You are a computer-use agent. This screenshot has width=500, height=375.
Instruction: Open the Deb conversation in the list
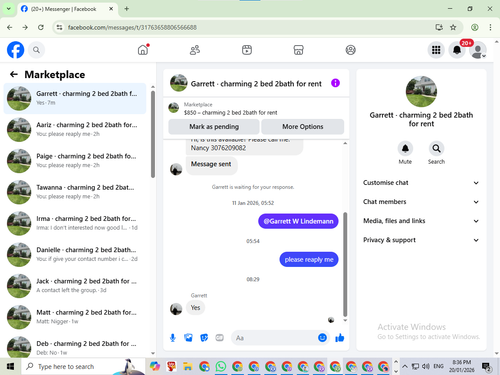click(x=75, y=347)
